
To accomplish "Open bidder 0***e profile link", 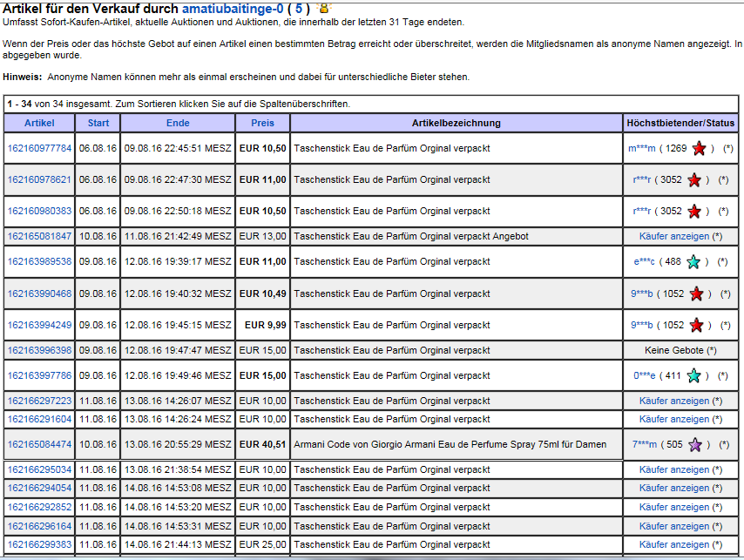I will pos(645,375).
